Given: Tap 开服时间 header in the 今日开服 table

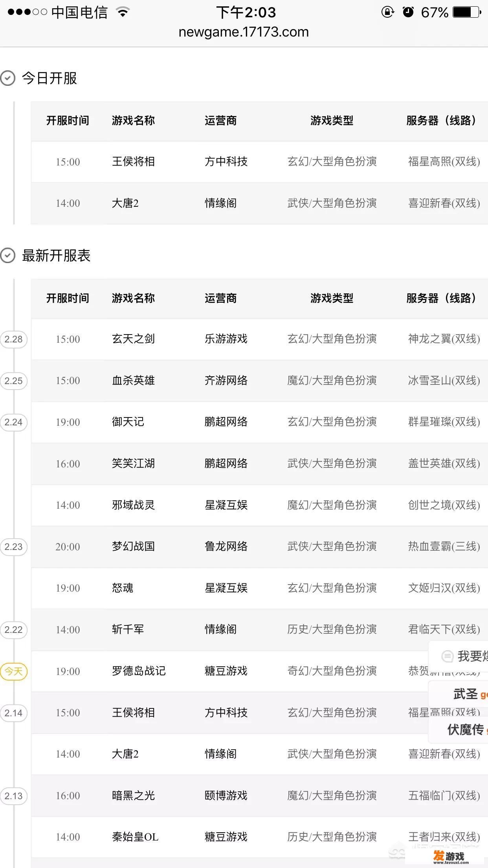Looking at the screenshot, I should click(68, 121).
